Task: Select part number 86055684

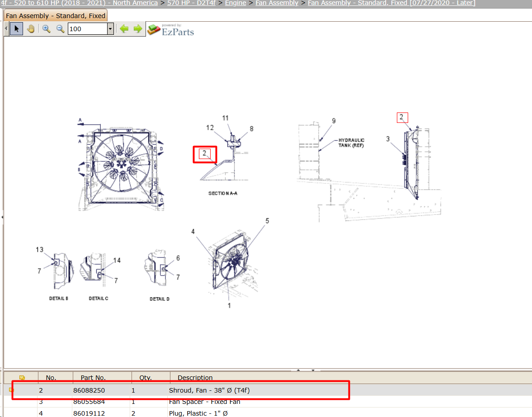Action: pyautogui.click(x=89, y=402)
